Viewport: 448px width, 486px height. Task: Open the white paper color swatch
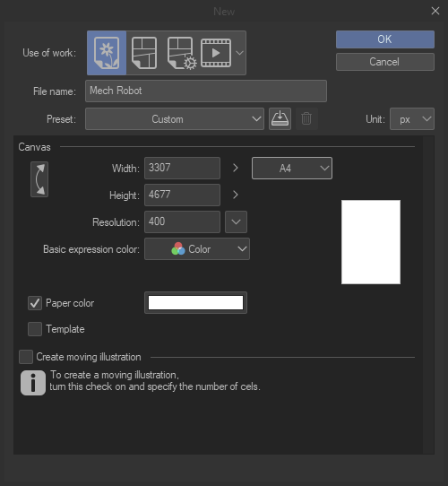click(195, 302)
